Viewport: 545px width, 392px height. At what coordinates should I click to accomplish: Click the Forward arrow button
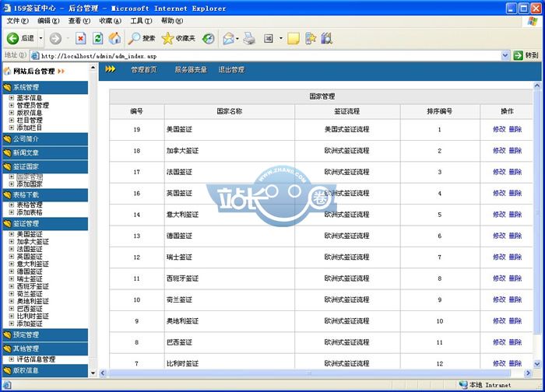click(x=55, y=39)
